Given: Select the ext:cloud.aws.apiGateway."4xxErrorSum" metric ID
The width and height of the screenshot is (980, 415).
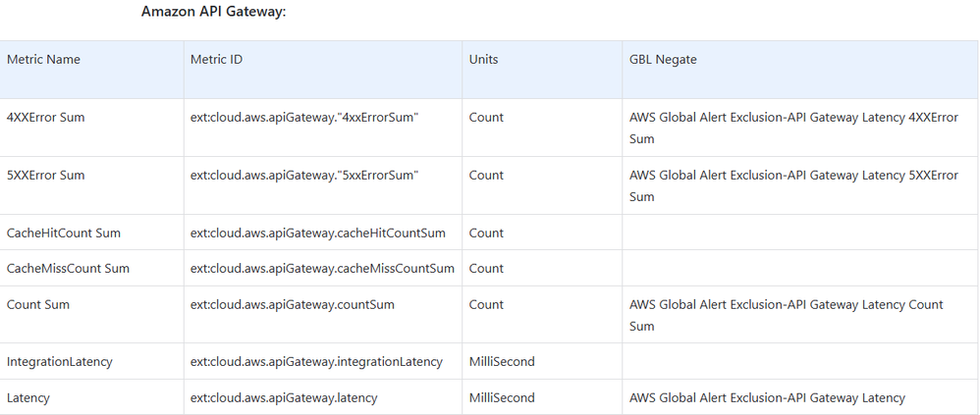Looking at the screenshot, I should tap(304, 118).
